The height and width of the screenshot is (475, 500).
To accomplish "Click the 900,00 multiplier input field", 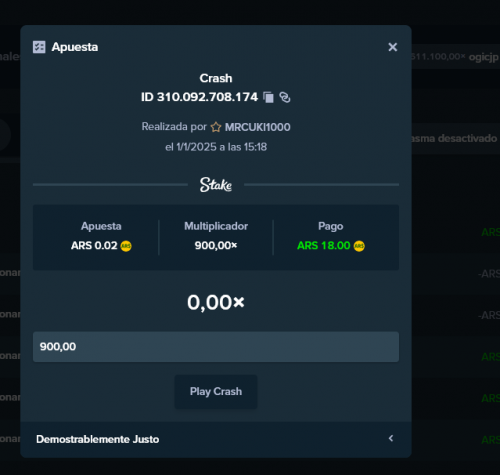I will click(x=216, y=347).
